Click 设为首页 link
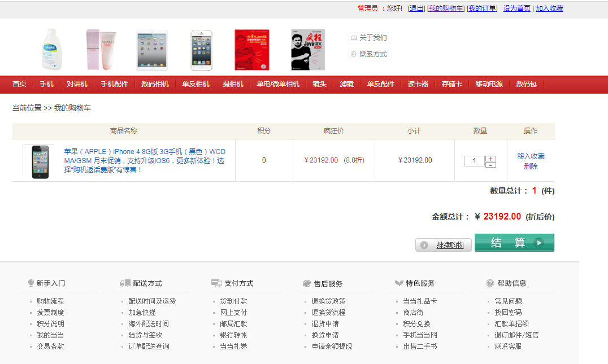Viewport: 608px width, 364px height. (516, 8)
